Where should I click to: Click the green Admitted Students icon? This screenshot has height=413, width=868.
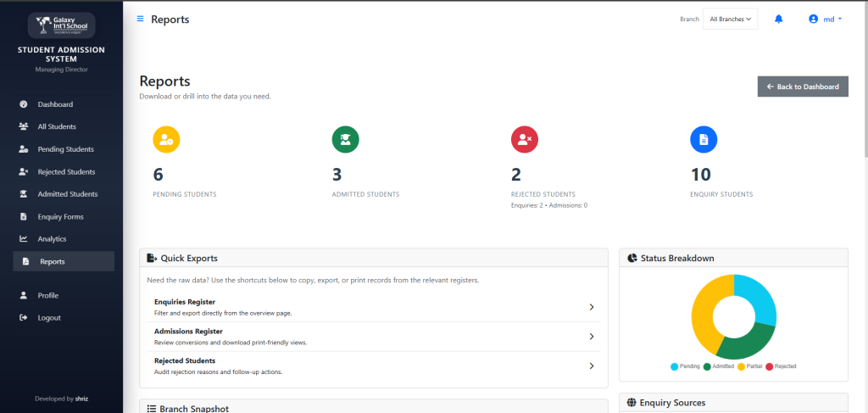click(x=345, y=139)
